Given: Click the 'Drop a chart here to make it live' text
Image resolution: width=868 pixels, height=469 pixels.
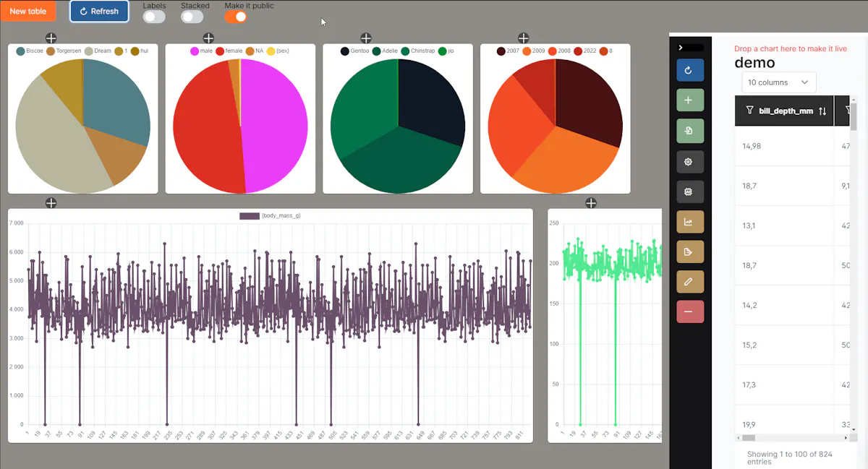Looking at the screenshot, I should pos(791,48).
